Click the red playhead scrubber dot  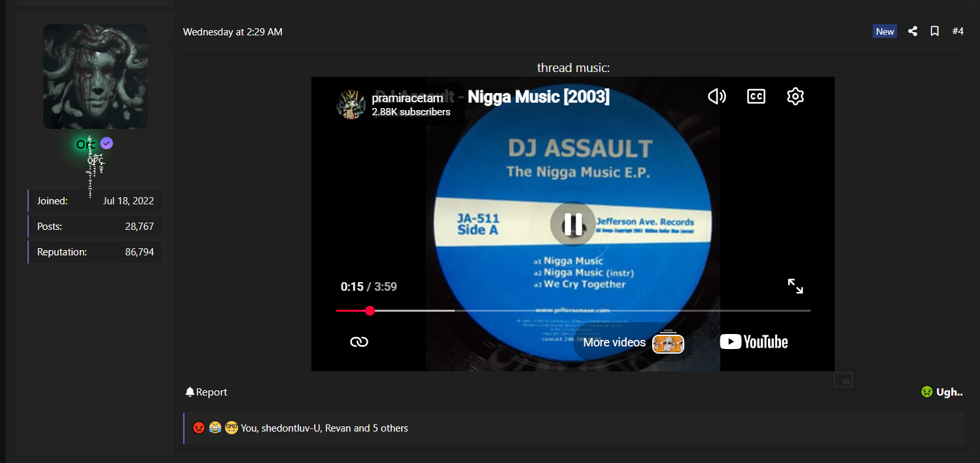[370, 310]
